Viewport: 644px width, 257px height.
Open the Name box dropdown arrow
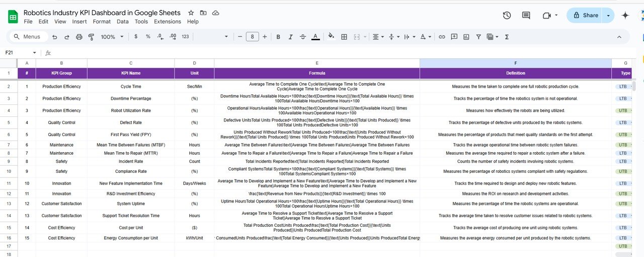pos(35,53)
